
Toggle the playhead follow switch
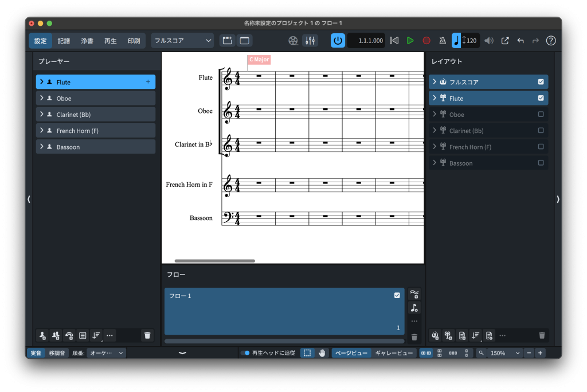[x=245, y=353]
